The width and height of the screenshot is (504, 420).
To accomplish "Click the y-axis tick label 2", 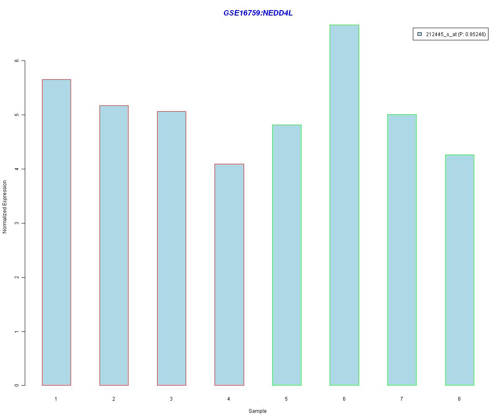I will click(17, 277).
